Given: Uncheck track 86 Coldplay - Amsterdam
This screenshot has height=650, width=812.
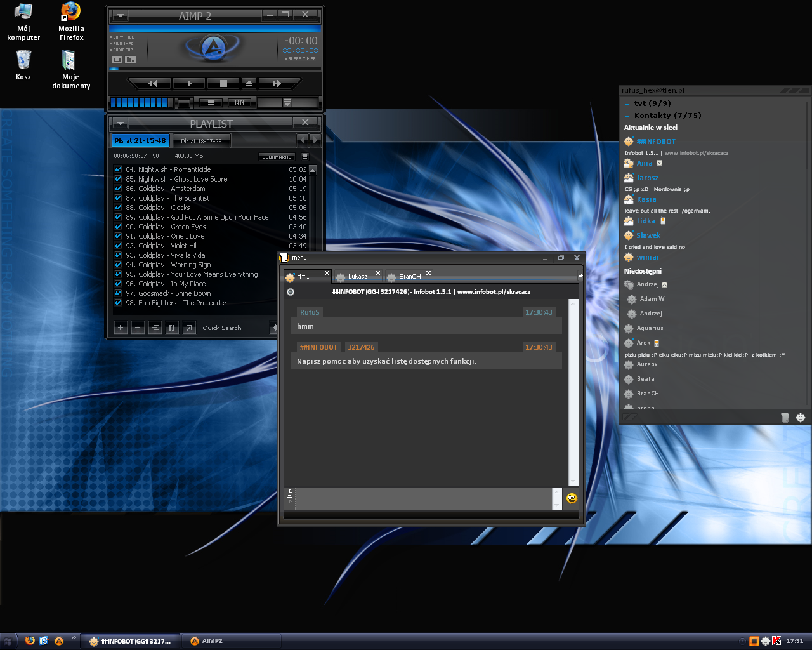Looking at the screenshot, I should point(118,189).
